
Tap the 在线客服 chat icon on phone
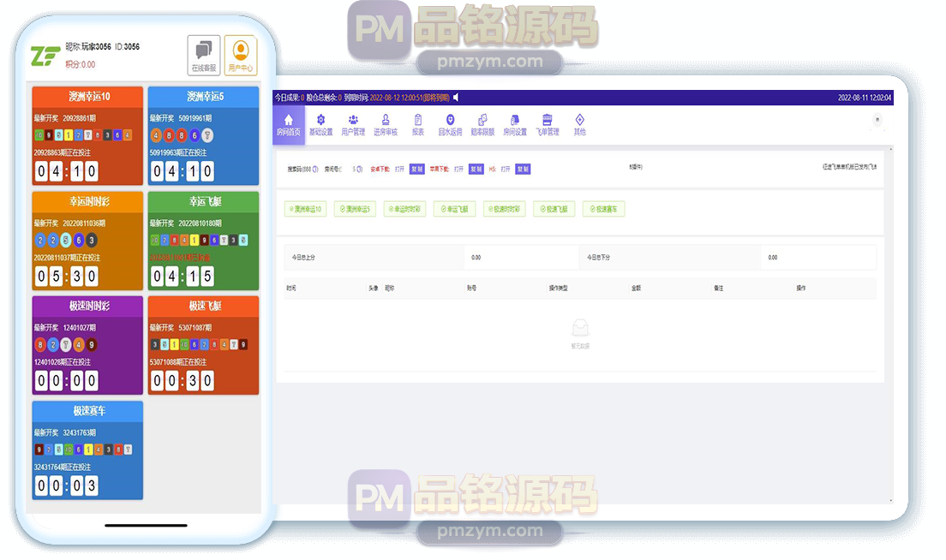[x=204, y=56]
